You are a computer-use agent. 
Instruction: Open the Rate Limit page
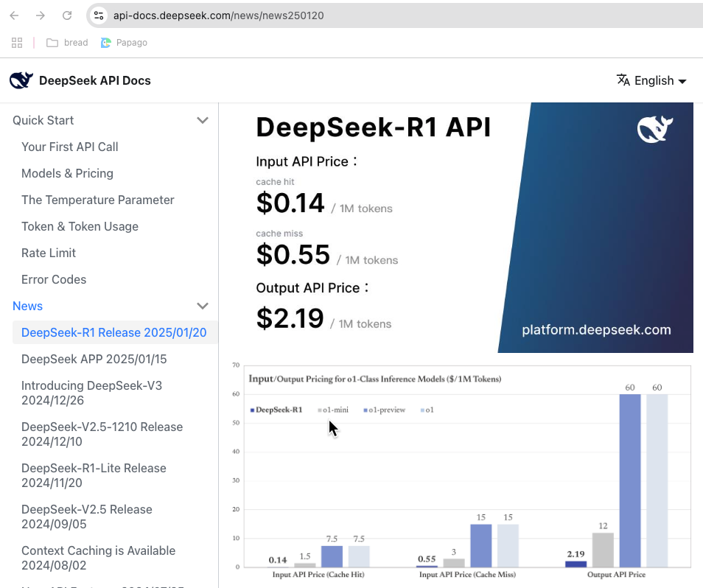click(49, 253)
